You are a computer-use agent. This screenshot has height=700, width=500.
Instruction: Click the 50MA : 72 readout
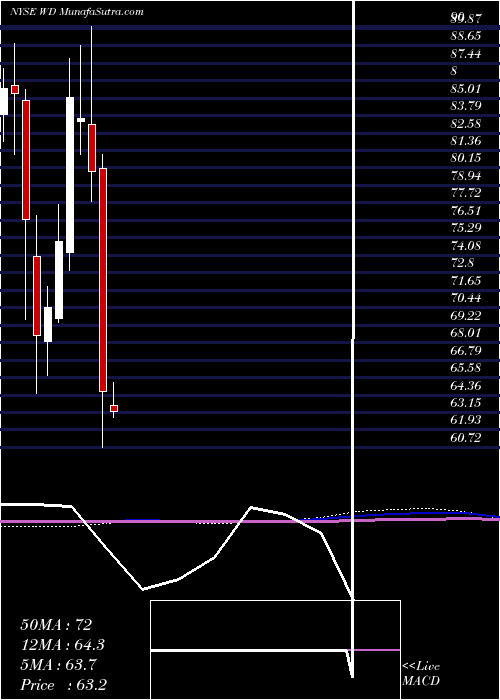[x=56, y=624]
